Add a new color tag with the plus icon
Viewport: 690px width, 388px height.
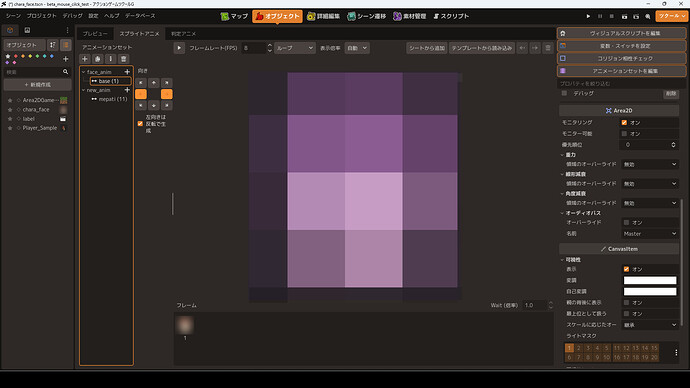pos(66,59)
